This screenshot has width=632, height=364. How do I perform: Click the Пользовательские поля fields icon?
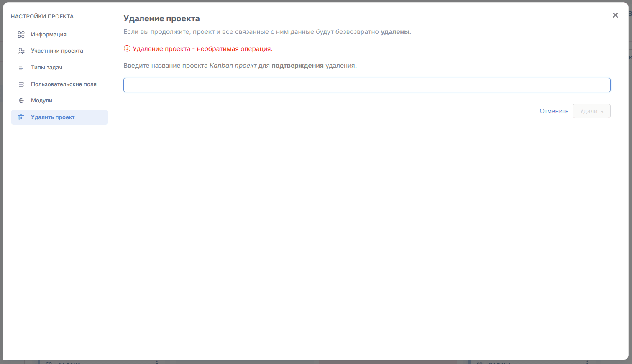point(21,84)
